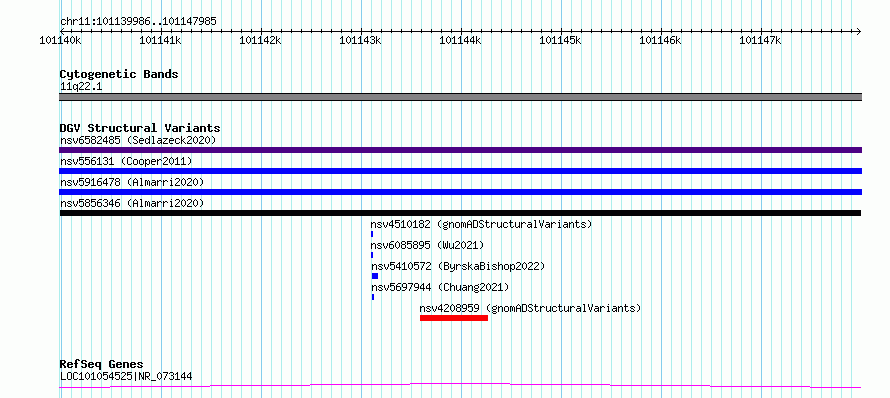Click the nsv6085895 (Wu2021) label
The height and width of the screenshot is (398, 890).
pos(427,245)
